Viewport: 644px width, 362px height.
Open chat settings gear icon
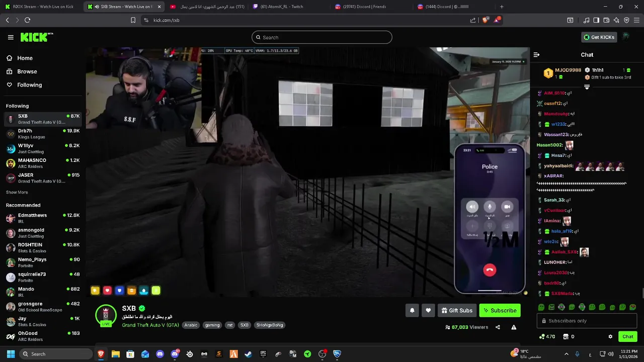click(610, 337)
